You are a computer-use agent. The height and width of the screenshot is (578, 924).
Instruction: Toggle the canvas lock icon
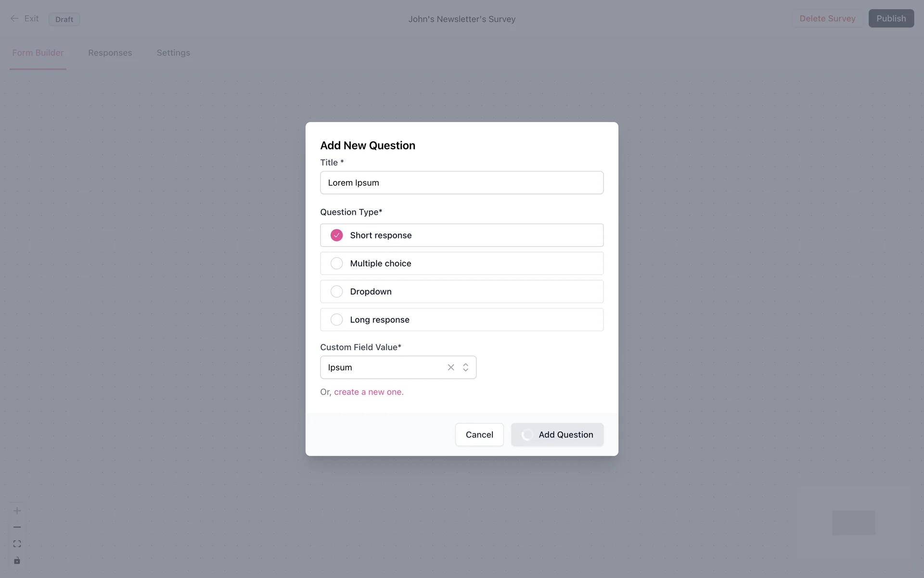click(17, 561)
